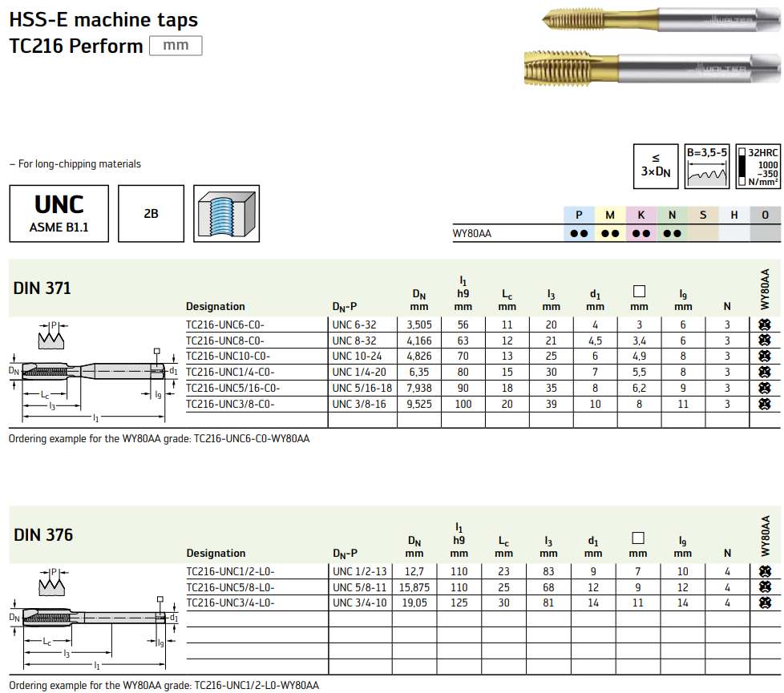Click the two dots under material group P
Screen dimensions: 784x693
click(x=579, y=233)
